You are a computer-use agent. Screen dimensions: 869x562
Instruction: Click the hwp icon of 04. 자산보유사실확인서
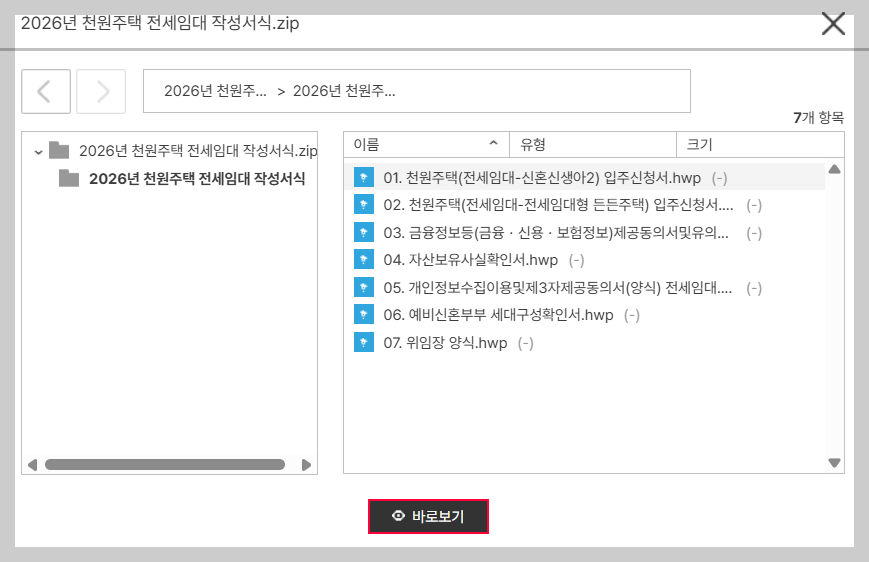point(364,260)
